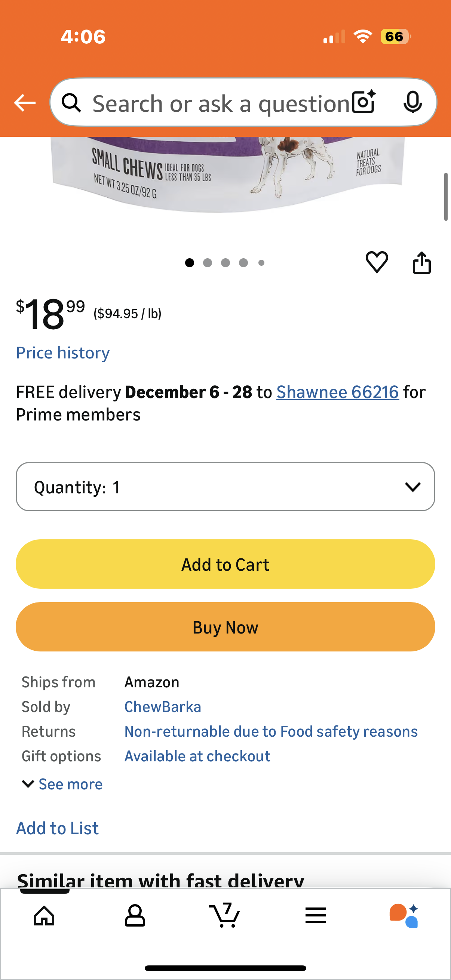Image resolution: width=451 pixels, height=980 pixels.
Task: Open the Rufus AI assistant icon
Action: coord(405,915)
